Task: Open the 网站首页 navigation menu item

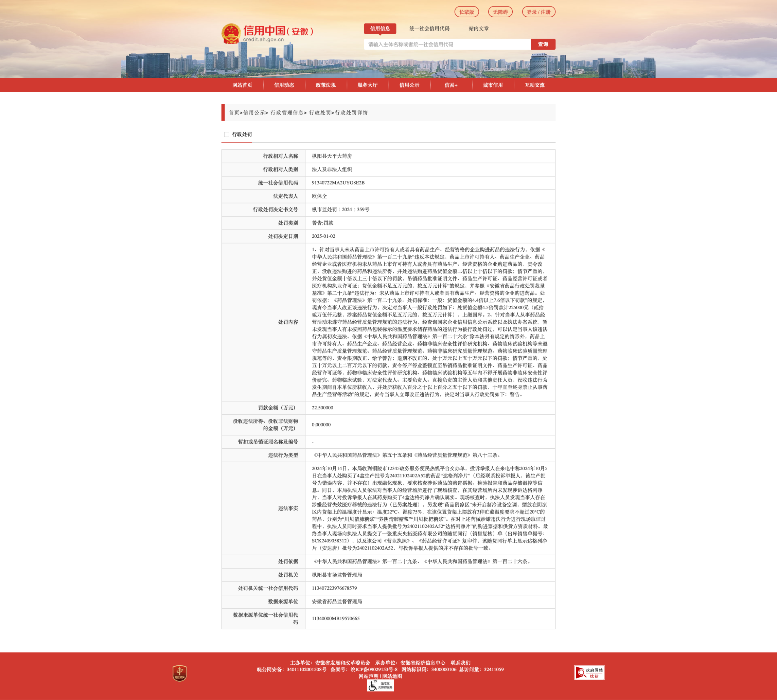Action: (242, 85)
